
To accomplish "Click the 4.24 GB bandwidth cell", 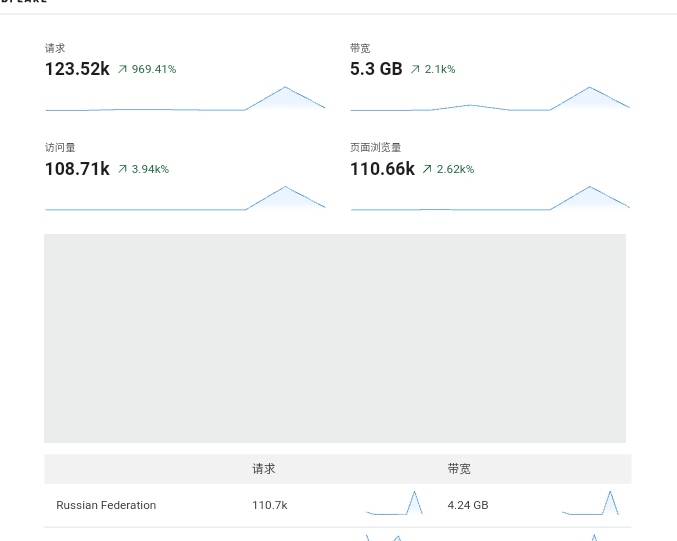I will tap(468, 505).
